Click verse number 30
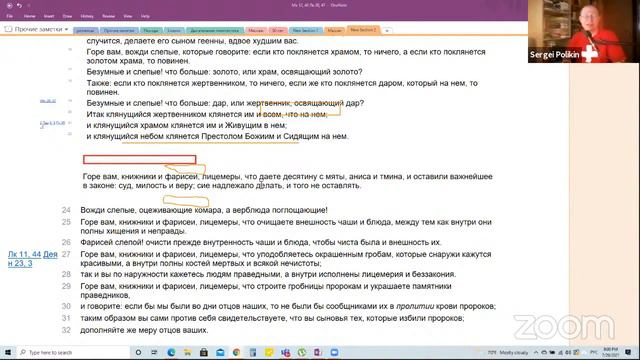The height and width of the screenshot is (360, 640). [x=66, y=306]
